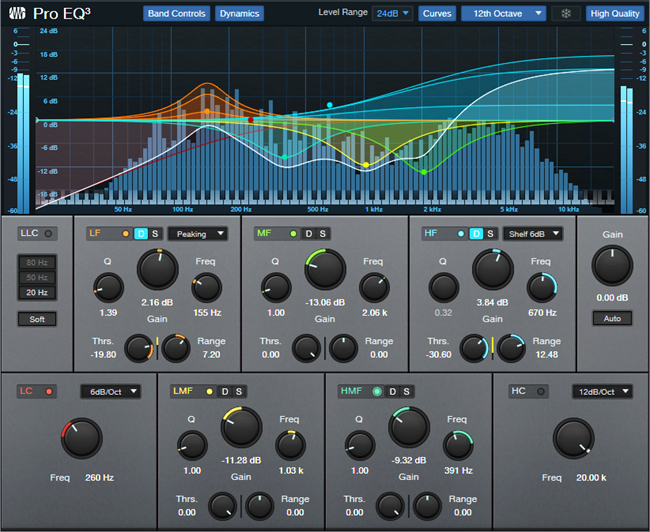The image size is (650, 532).
Task: Toggle LF band dynamics D button
Action: tap(141, 234)
